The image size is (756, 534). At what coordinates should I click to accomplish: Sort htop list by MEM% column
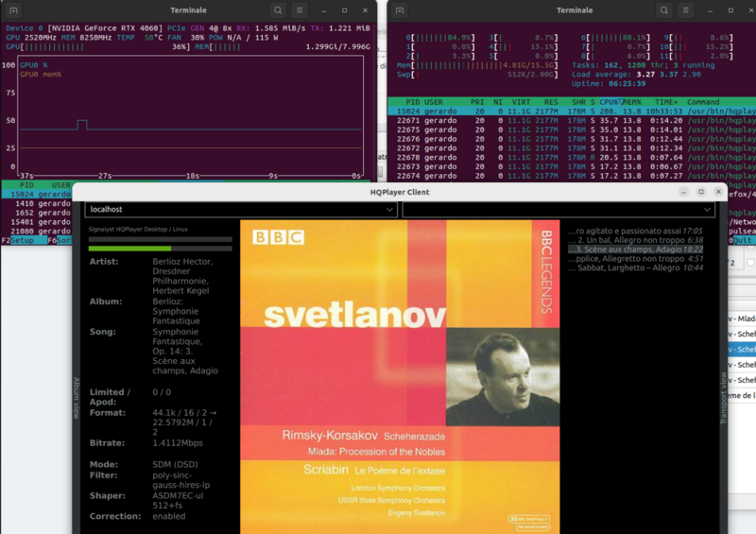point(632,102)
